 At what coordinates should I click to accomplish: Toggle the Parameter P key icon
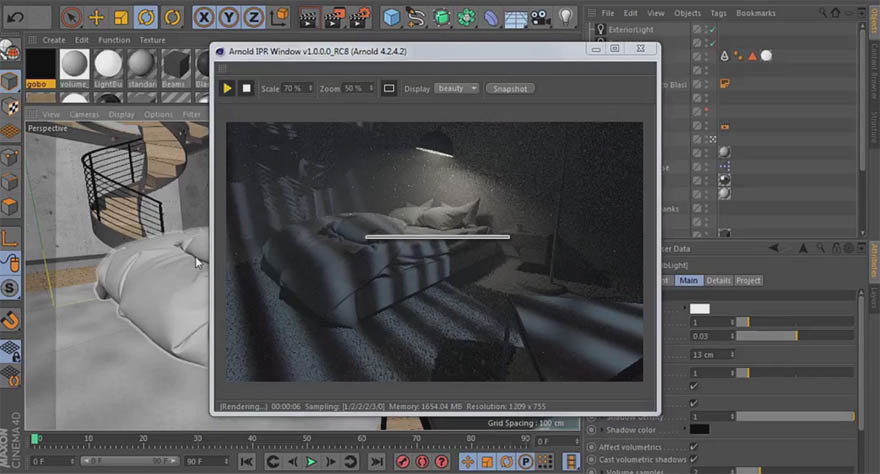[525, 462]
